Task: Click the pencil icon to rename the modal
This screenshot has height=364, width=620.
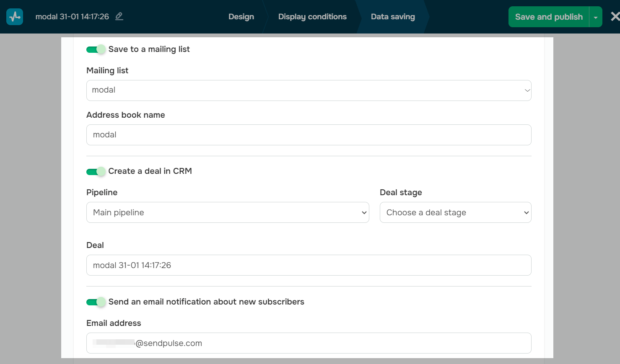Action: click(x=119, y=16)
